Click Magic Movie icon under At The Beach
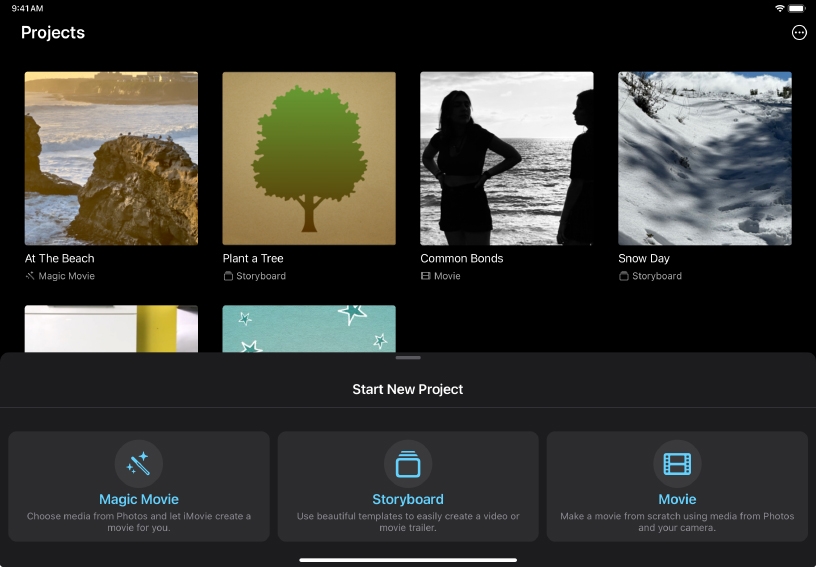Viewport: 816px width, 567px height. tap(30, 276)
